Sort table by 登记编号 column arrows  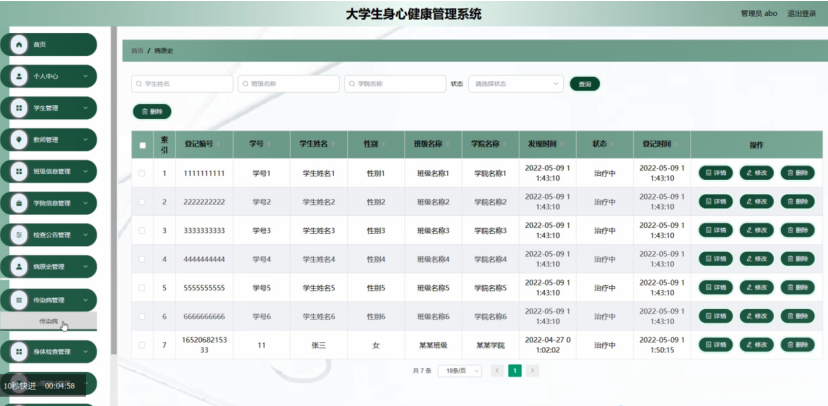(218, 144)
